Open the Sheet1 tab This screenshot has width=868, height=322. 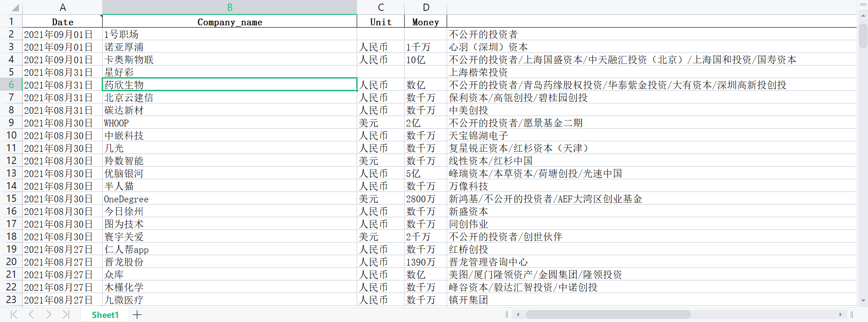105,315
